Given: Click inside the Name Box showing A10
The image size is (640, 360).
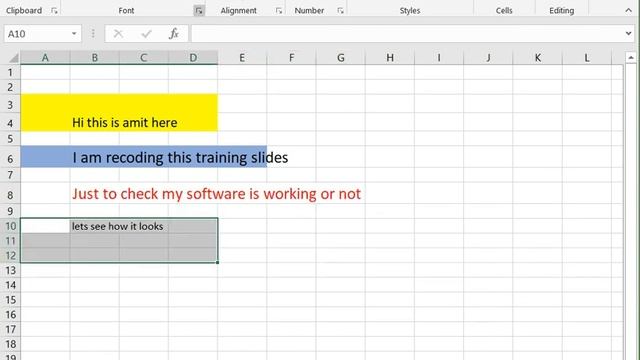Looking at the screenshot, I should (37, 33).
